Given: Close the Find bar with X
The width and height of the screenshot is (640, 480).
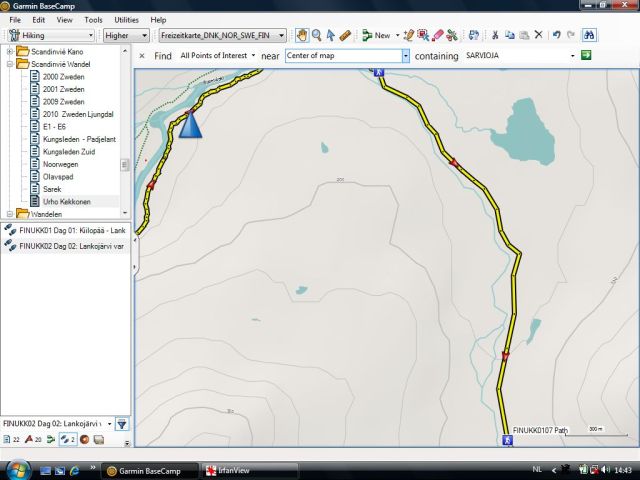Looking at the screenshot, I should click(142, 56).
